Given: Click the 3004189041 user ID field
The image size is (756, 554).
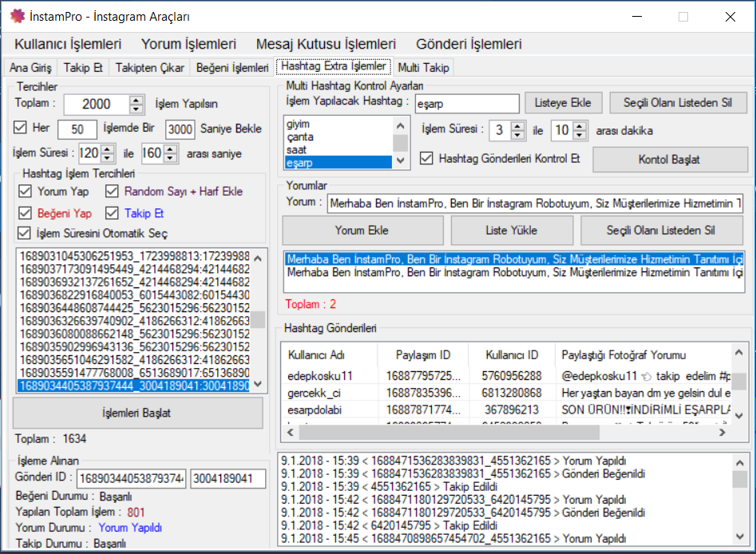Looking at the screenshot, I should [228, 478].
